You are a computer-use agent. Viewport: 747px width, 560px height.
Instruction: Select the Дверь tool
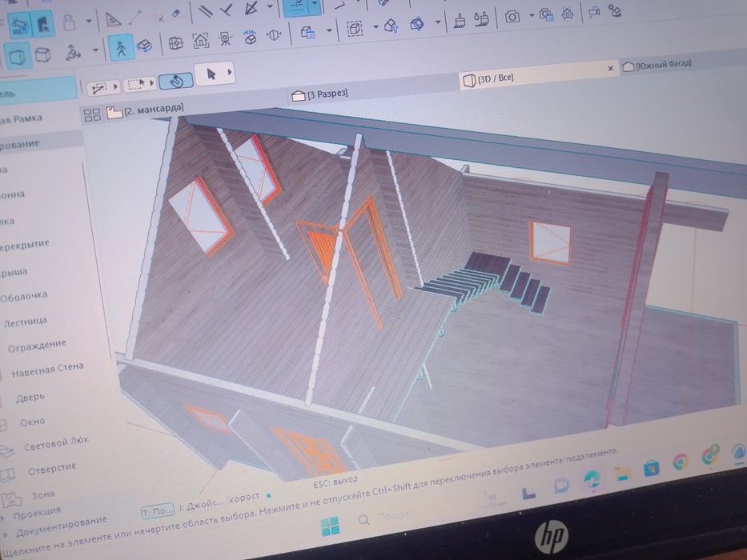click(30, 397)
